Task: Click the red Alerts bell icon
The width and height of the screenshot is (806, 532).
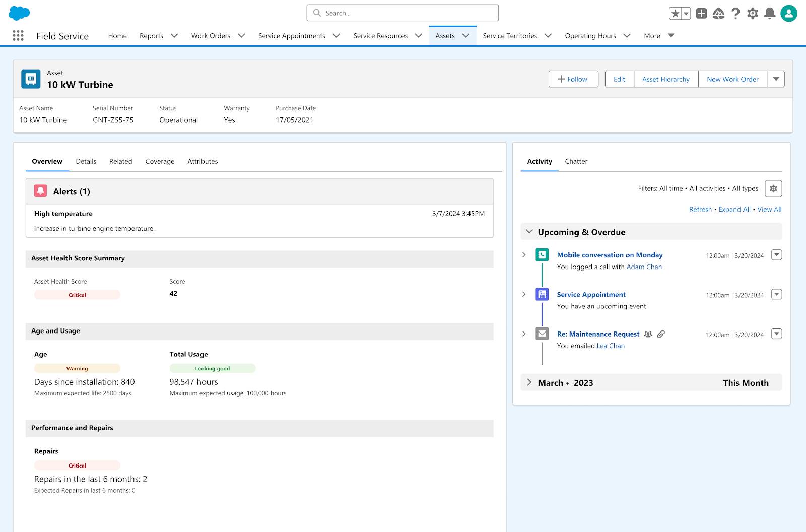Action: (x=41, y=191)
